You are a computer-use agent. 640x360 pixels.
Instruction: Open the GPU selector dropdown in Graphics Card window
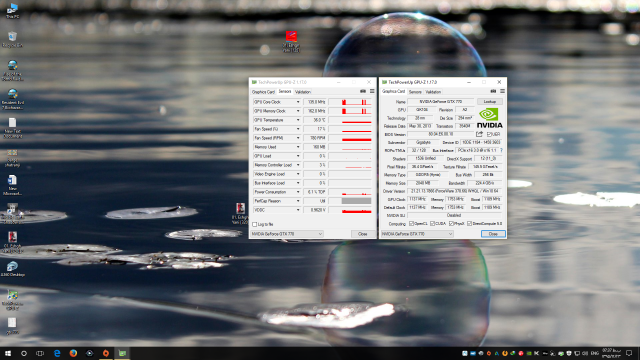point(417,234)
